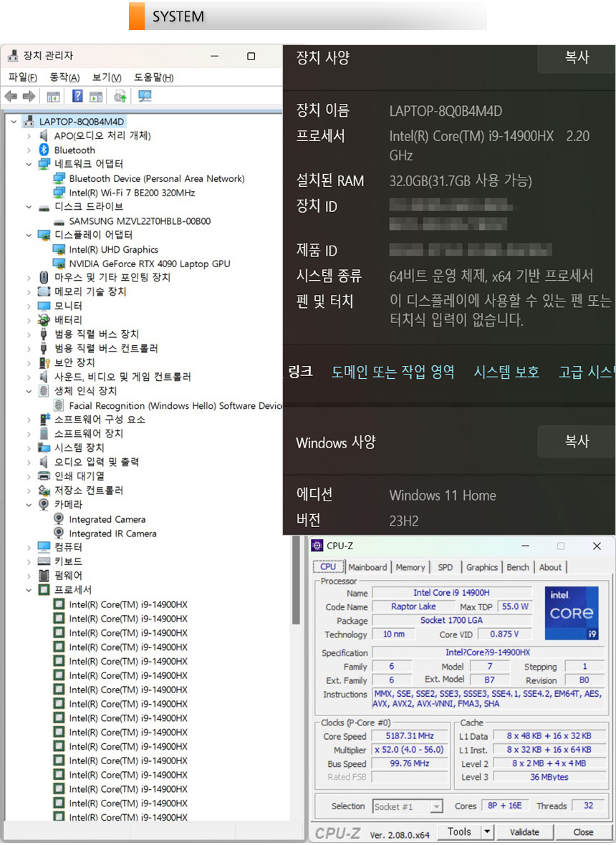Collapse the 네트워크 어댑터 category
This screenshot has height=845, width=616.
pyautogui.click(x=29, y=164)
